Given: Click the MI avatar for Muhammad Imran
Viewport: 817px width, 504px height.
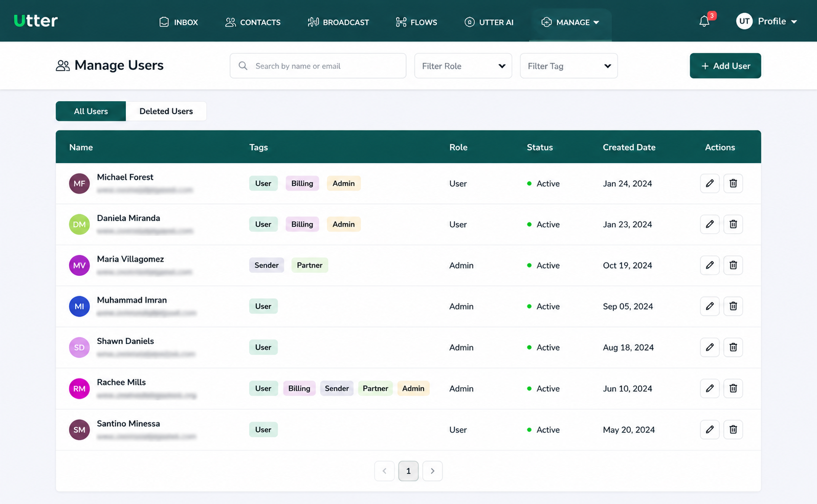Looking at the screenshot, I should click(79, 306).
